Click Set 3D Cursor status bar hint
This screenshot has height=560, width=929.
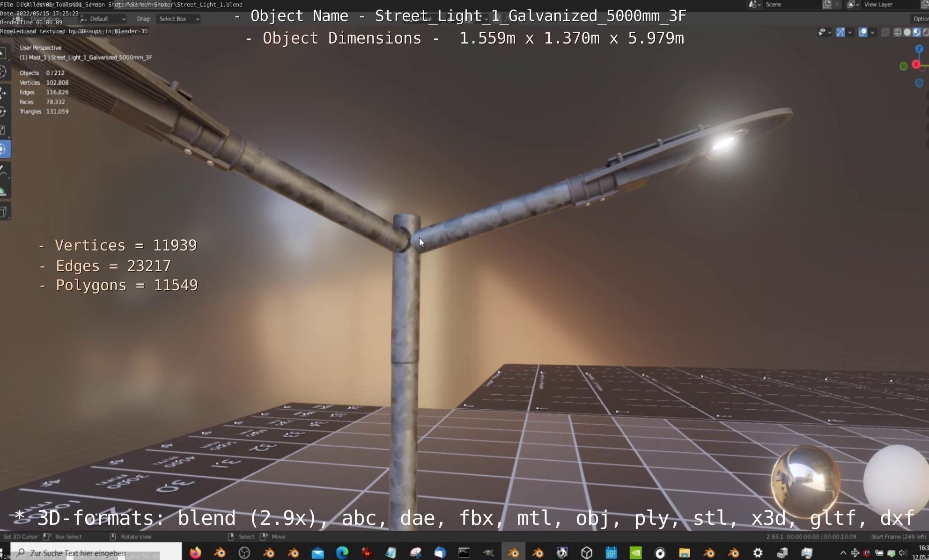coord(20,537)
